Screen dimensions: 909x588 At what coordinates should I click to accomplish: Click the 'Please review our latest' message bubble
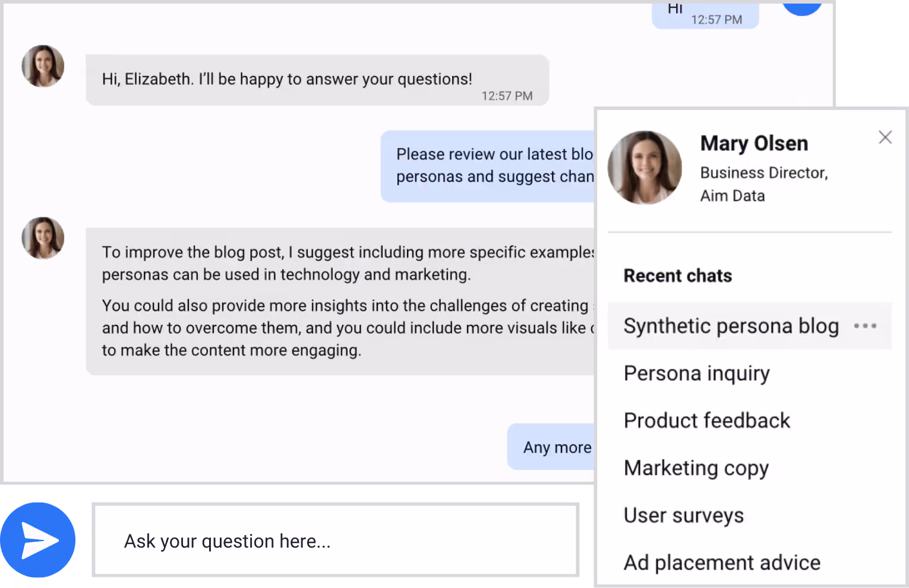[x=488, y=166]
